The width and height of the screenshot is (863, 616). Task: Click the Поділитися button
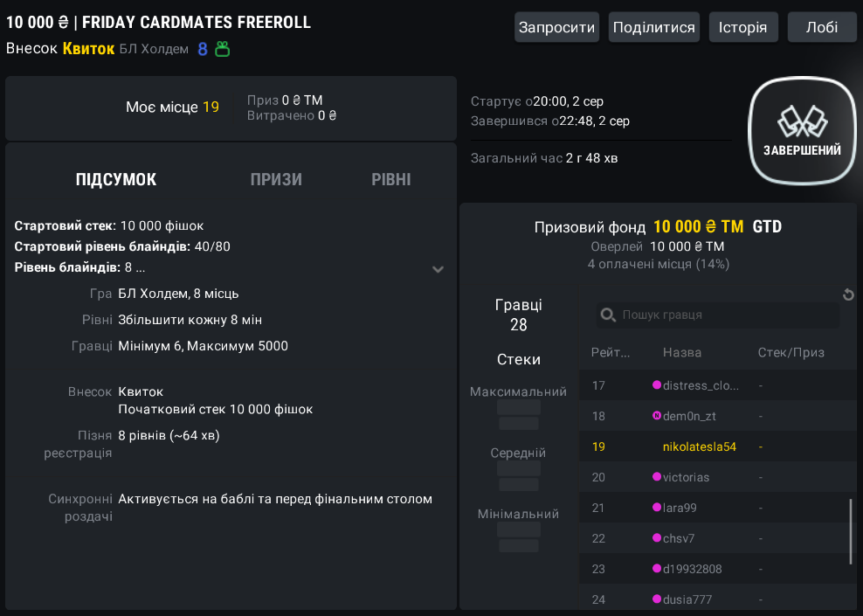pos(654,28)
